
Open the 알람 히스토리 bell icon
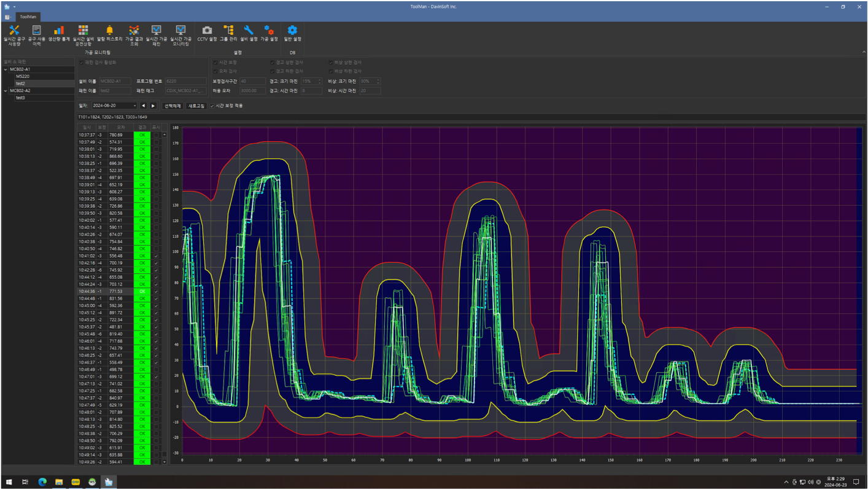click(109, 33)
